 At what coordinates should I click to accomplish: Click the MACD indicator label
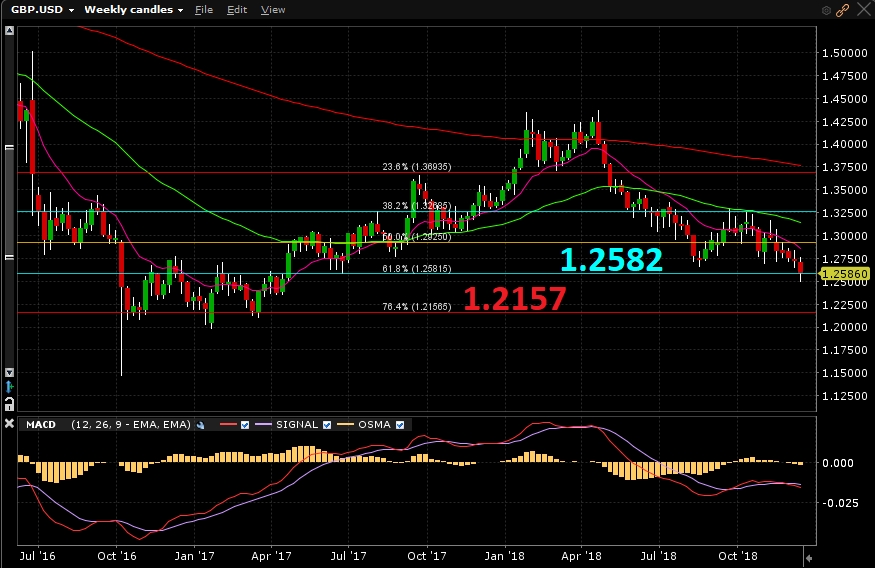point(41,425)
